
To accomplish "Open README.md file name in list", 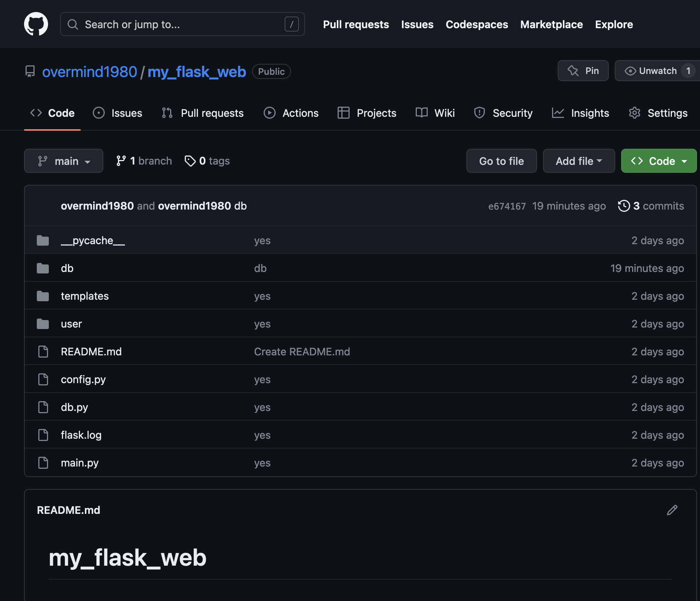I will pyautogui.click(x=91, y=352).
